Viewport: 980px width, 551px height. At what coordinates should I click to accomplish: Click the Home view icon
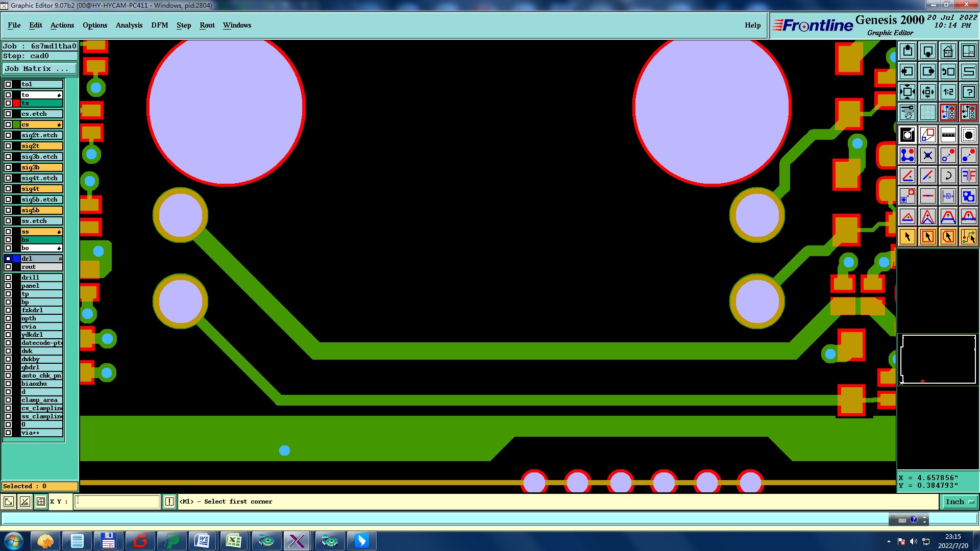click(x=948, y=52)
